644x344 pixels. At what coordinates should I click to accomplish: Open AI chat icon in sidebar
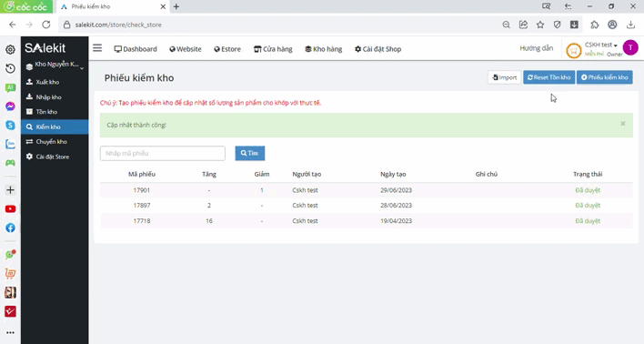point(10,87)
